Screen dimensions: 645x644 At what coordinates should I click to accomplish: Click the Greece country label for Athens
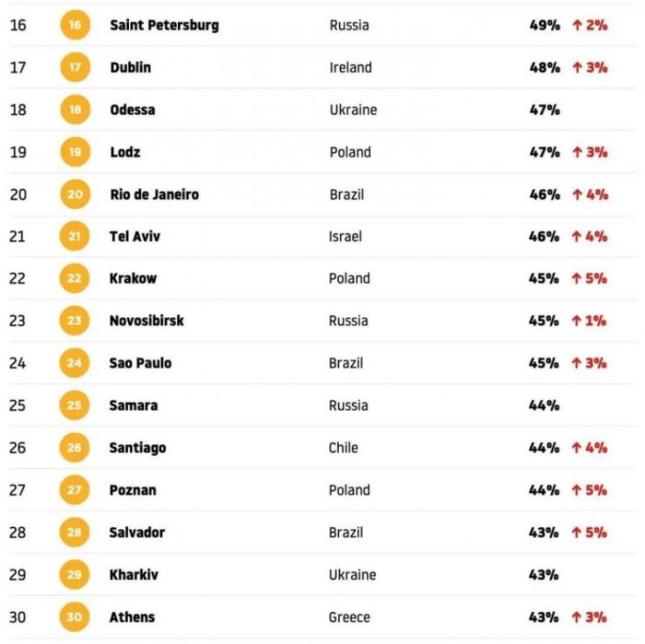point(349,617)
